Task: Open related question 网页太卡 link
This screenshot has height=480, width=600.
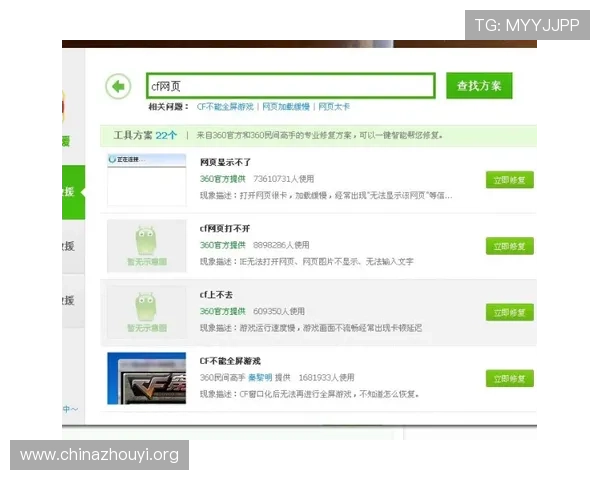Action: (334, 107)
